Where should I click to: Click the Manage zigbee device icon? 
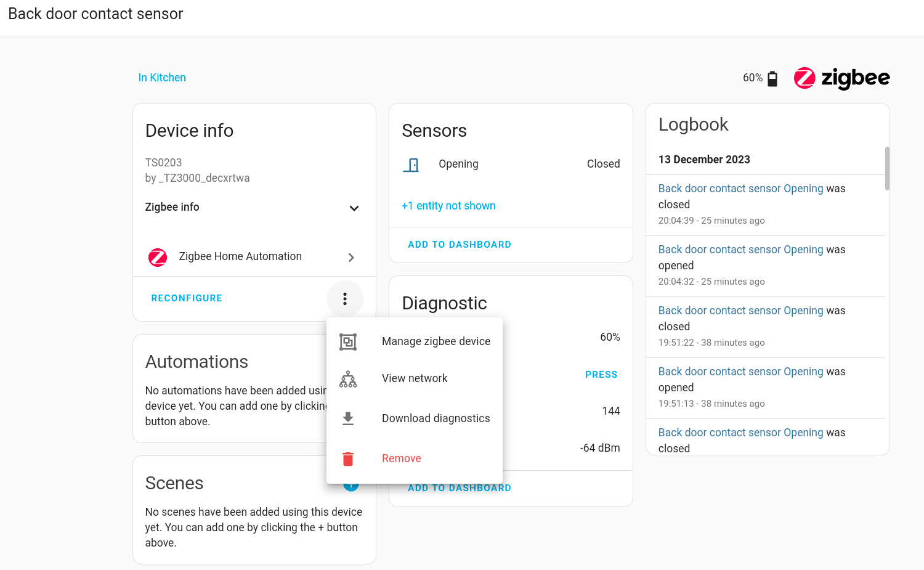coord(348,341)
